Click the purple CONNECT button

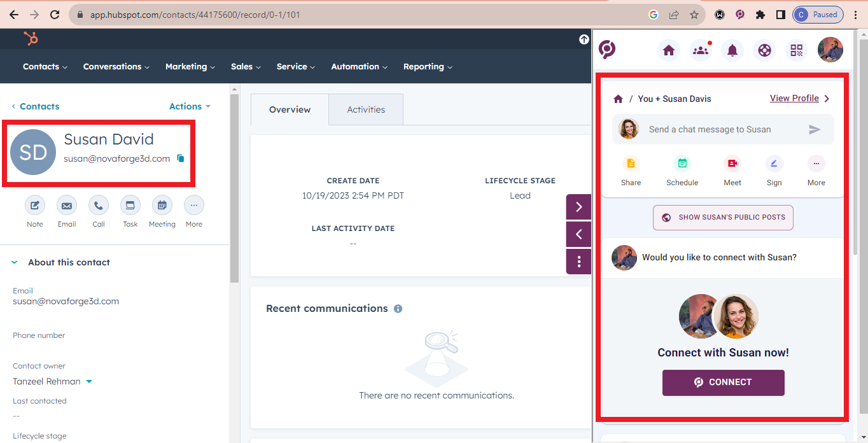point(723,383)
